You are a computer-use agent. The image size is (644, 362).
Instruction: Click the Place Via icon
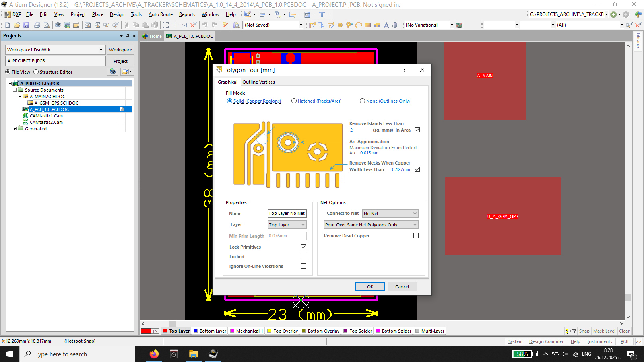[x=349, y=25]
